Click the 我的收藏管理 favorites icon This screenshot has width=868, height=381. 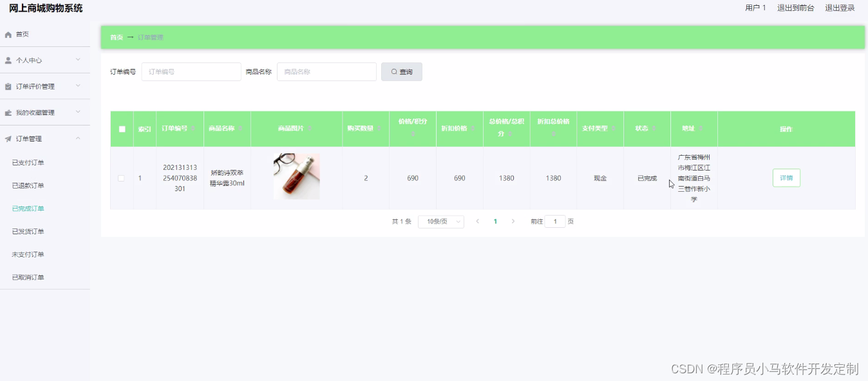click(8, 113)
